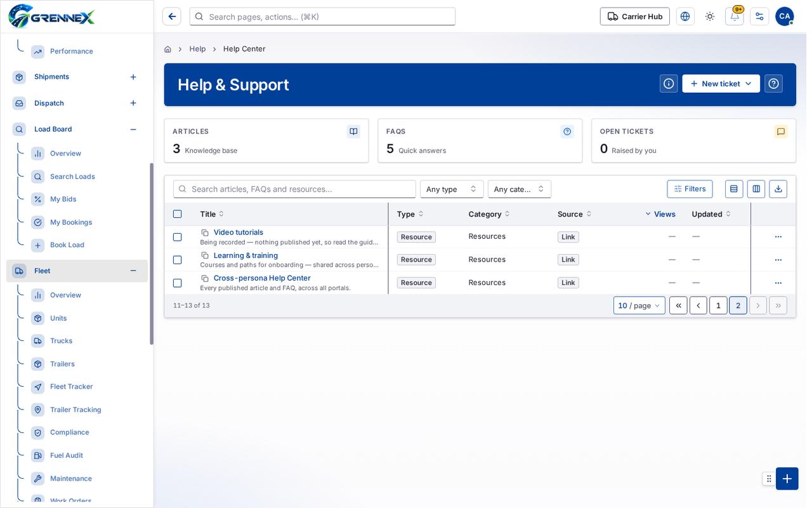Click the export download icon

[x=778, y=189]
